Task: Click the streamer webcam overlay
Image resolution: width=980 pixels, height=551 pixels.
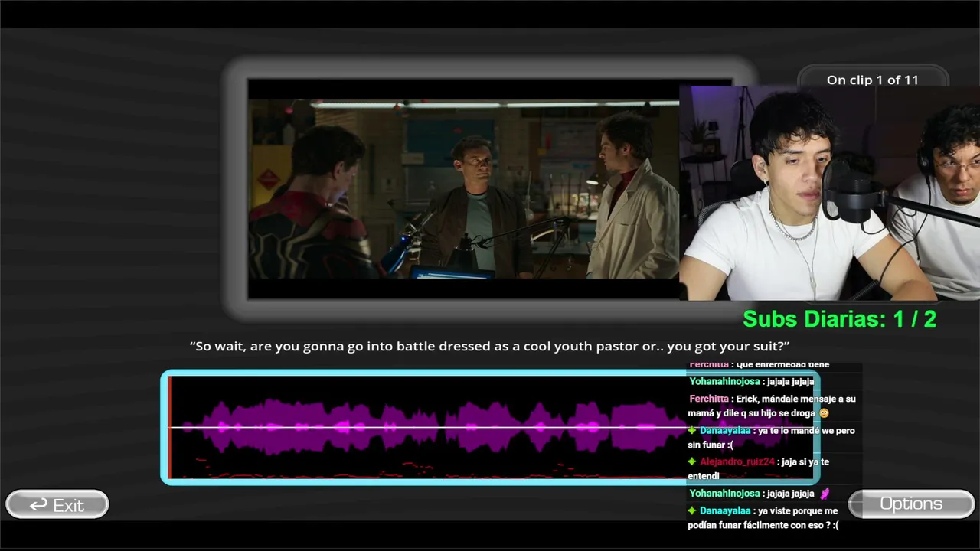Action: point(829,192)
